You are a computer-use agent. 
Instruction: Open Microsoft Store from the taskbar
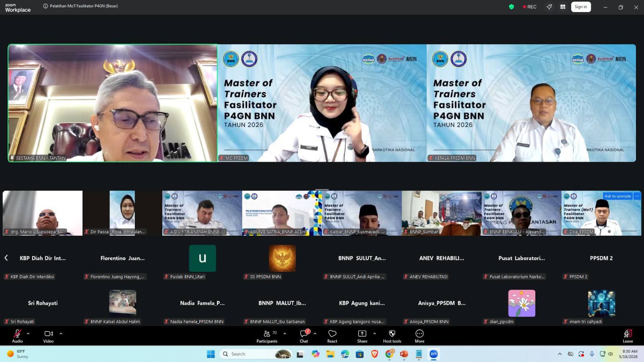point(360,354)
